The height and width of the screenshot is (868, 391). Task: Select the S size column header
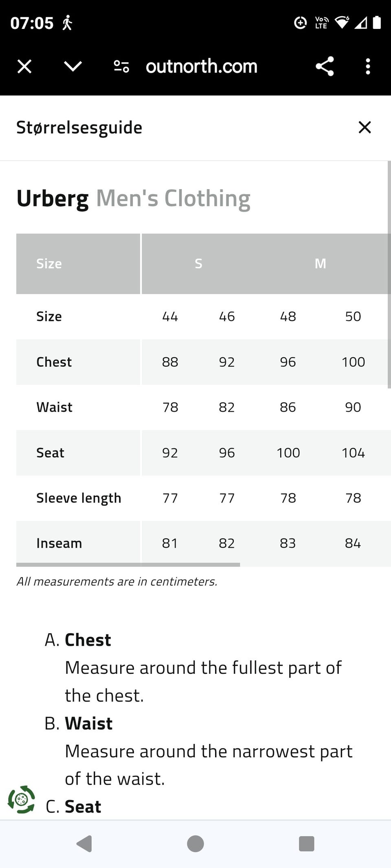198,264
